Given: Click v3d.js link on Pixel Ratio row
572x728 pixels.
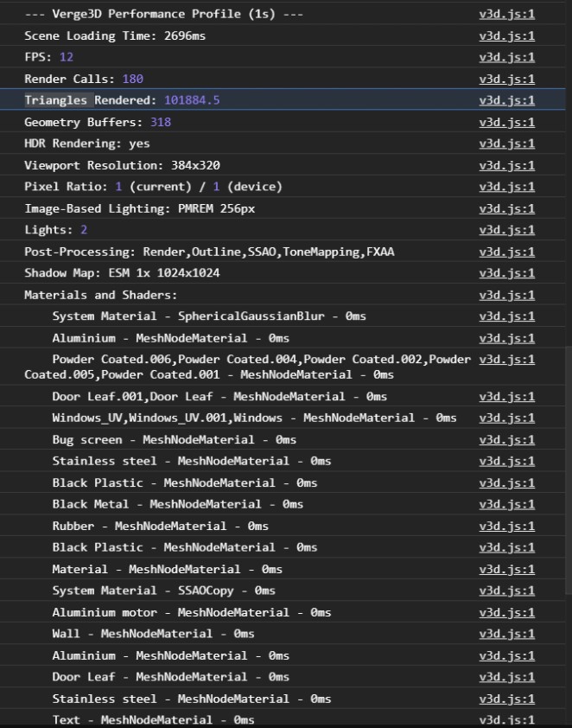Looking at the screenshot, I should 506,187.
